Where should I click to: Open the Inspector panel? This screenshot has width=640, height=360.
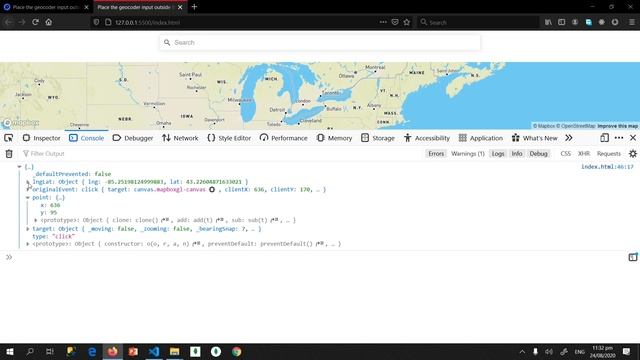point(42,138)
